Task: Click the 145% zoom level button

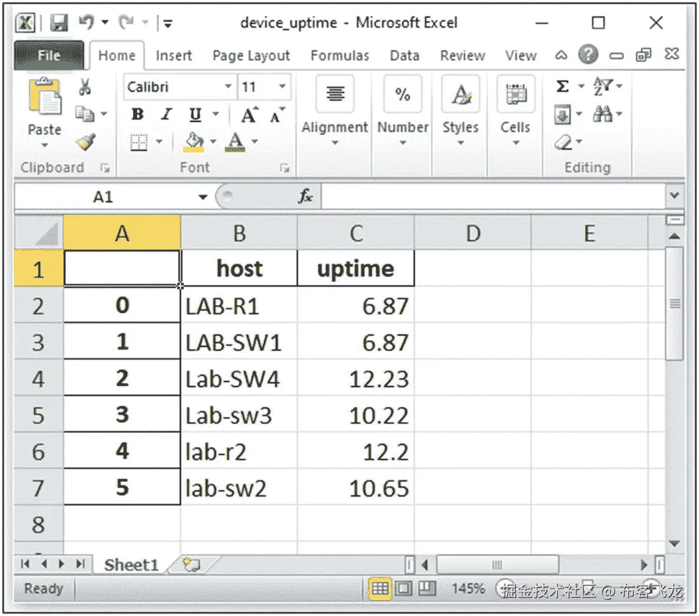Action: (x=468, y=589)
